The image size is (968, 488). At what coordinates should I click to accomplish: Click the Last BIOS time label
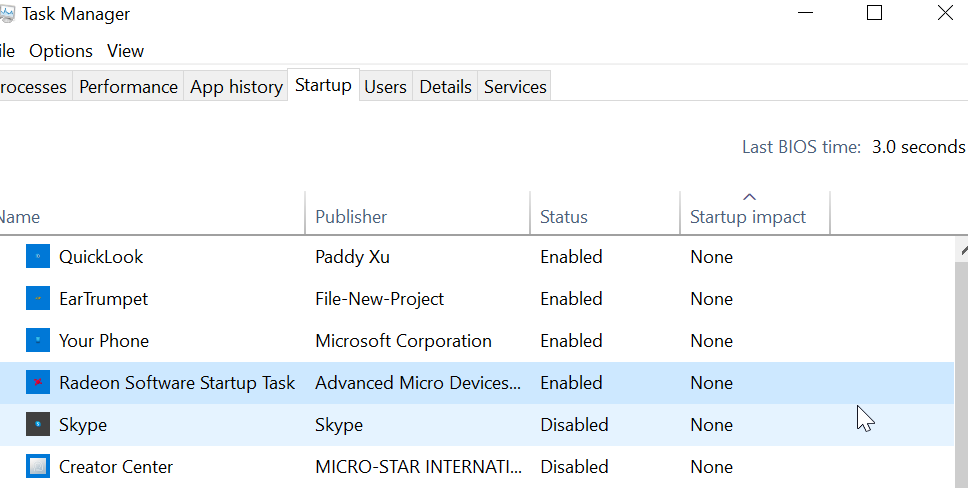click(801, 146)
